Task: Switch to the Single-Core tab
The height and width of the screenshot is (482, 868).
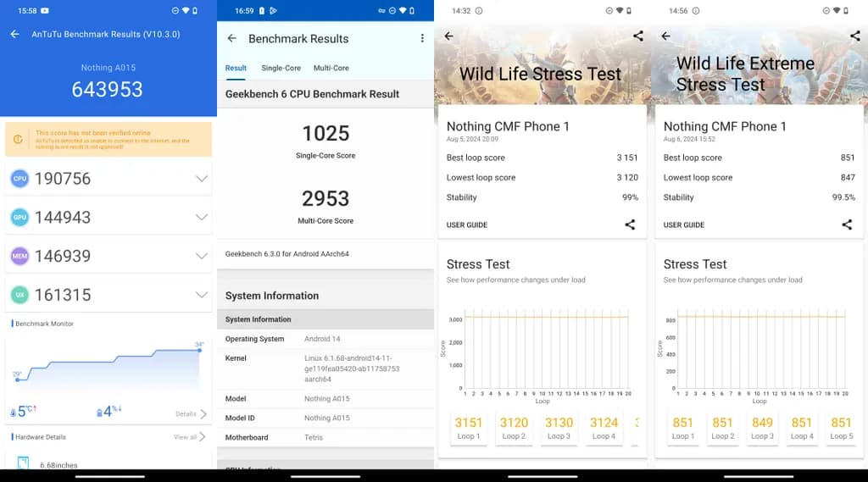Action: pyautogui.click(x=281, y=68)
